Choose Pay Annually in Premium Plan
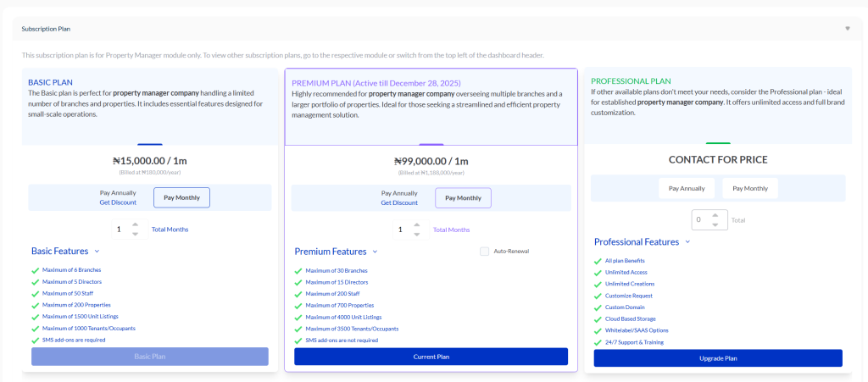The image size is (868, 382). [x=399, y=197]
